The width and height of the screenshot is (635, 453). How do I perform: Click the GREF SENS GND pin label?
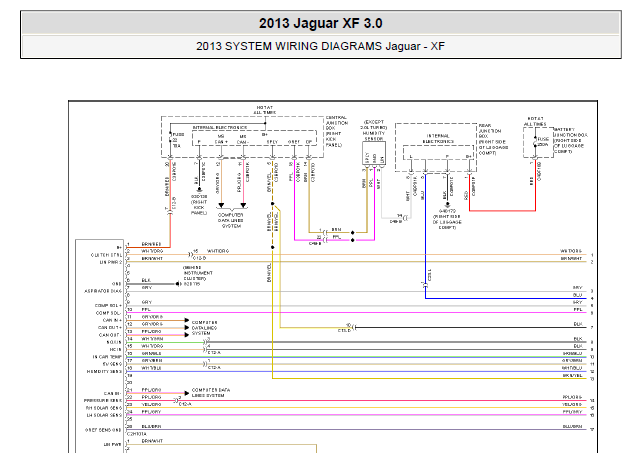(103, 430)
